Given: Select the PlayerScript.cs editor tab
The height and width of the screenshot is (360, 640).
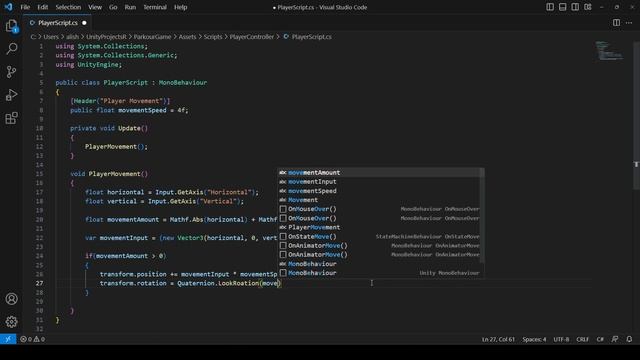Looking at the screenshot, I should (58, 23).
